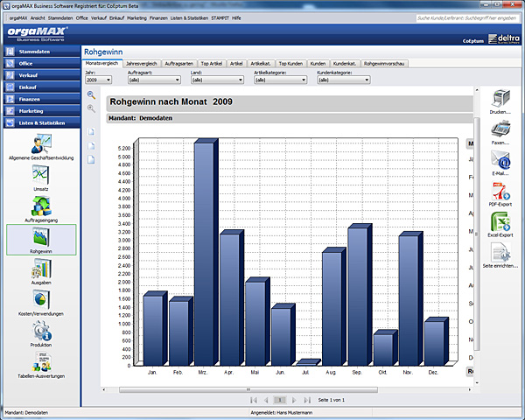This screenshot has height=420, width=525.
Task: Go to previous page arrow
Action: 267,400
